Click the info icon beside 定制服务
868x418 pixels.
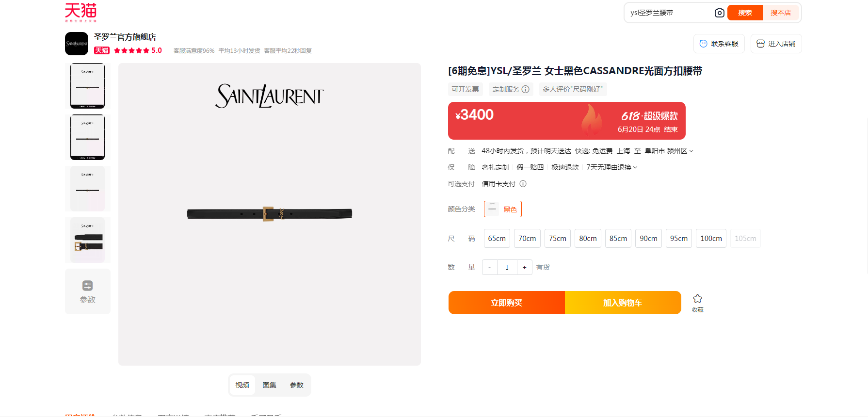[525, 89]
